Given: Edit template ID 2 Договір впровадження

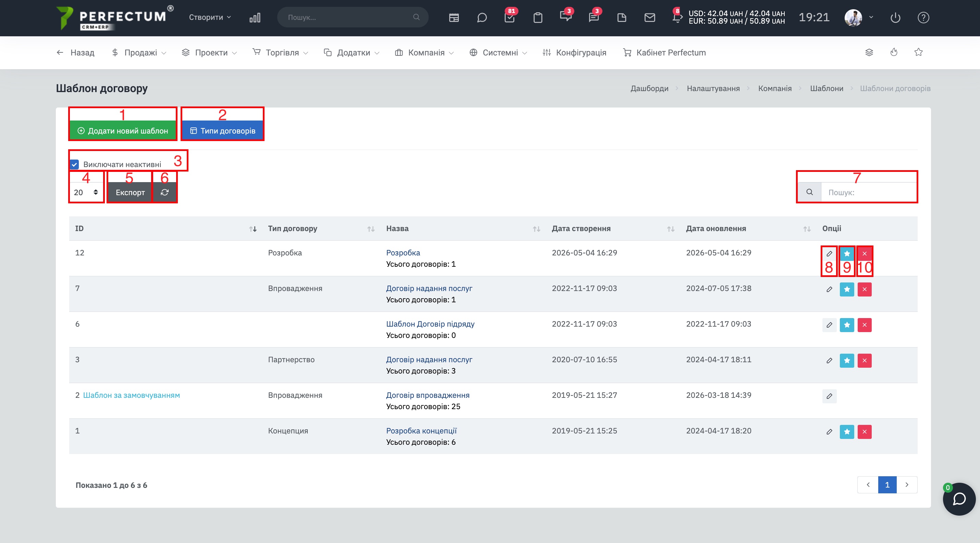Looking at the screenshot, I should (829, 396).
